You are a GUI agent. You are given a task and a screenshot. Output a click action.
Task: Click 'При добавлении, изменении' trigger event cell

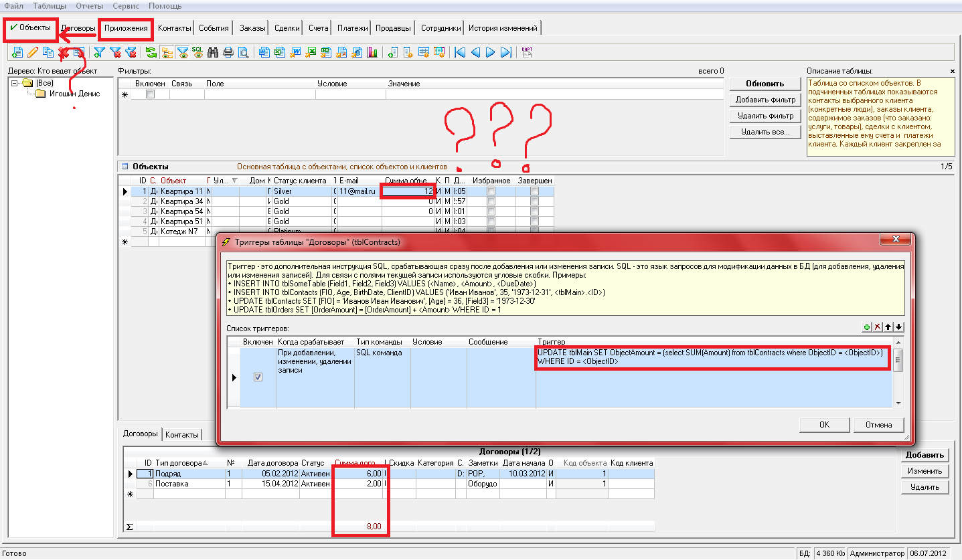click(315, 377)
